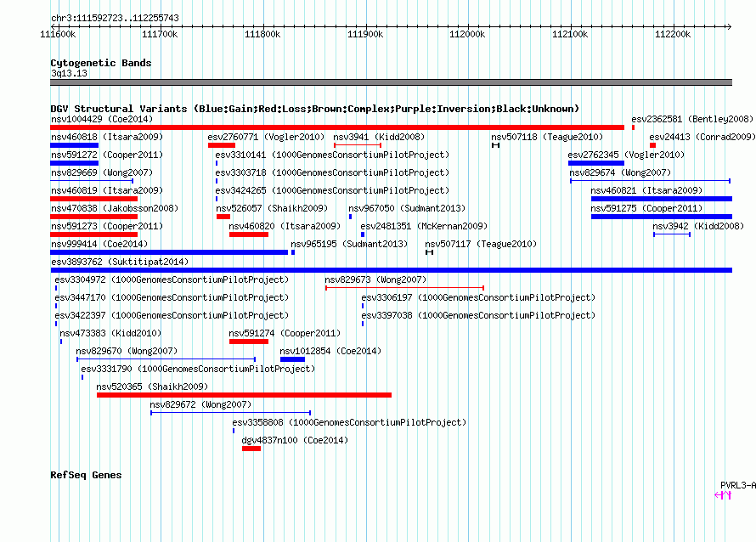Click the 111800k ruler tick label
The width and height of the screenshot is (756, 542).
click(x=262, y=34)
